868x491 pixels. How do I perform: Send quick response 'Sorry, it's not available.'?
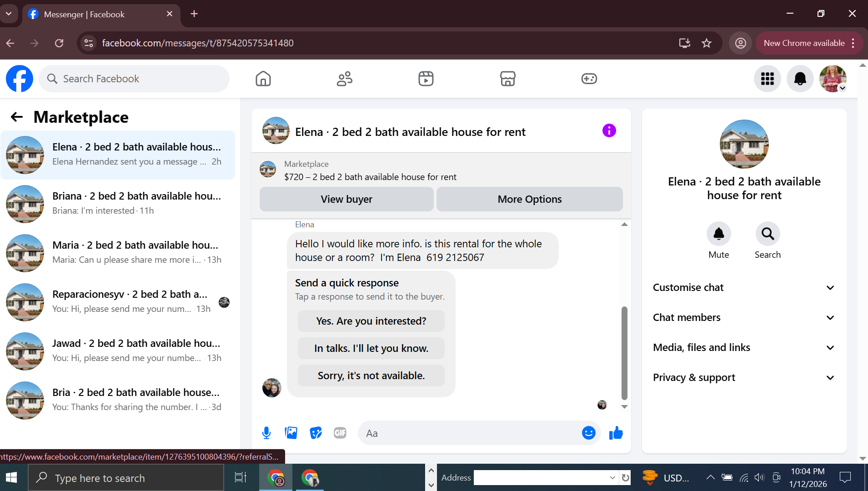pos(371,376)
